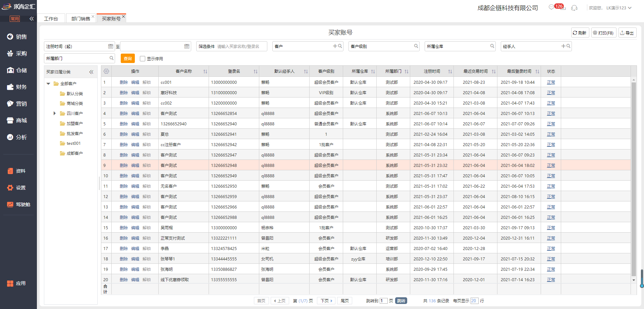Click the table vertical scrollbar

[634, 178]
